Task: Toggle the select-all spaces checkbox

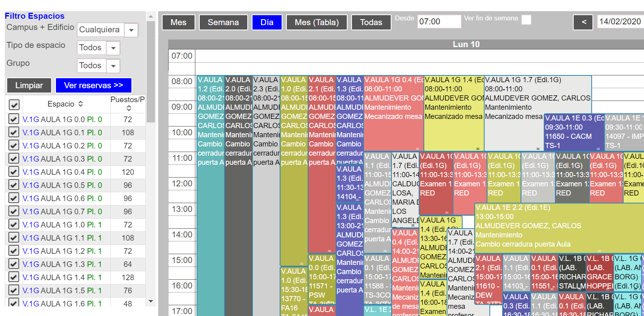Action: coord(14,105)
